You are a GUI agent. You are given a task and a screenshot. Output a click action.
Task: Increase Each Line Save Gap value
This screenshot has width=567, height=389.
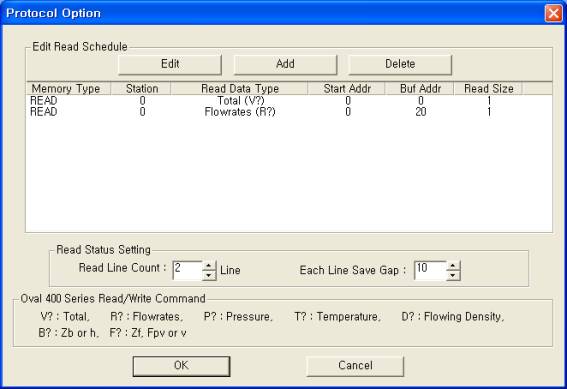click(x=453, y=266)
